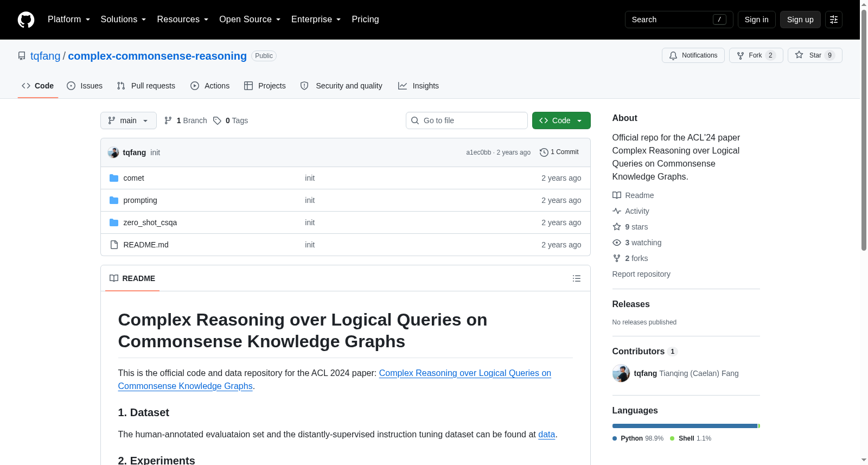Click the Sign in button
Viewport: 868px width, 465px height.
757,20
